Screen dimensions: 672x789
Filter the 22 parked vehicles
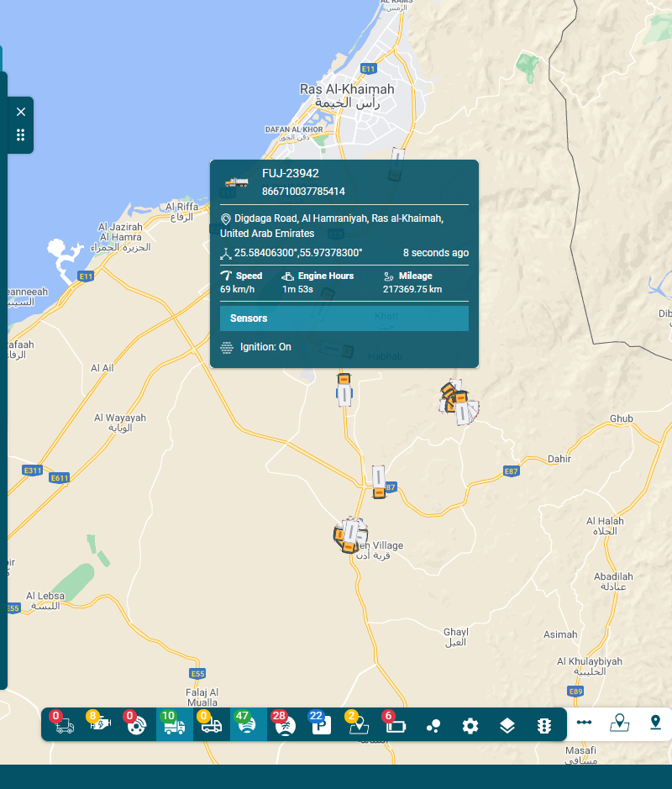(322, 723)
